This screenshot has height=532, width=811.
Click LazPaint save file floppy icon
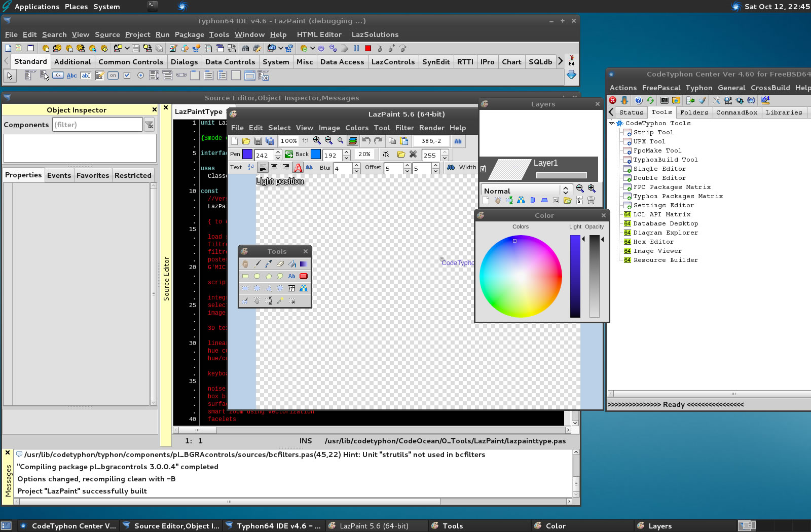258,141
